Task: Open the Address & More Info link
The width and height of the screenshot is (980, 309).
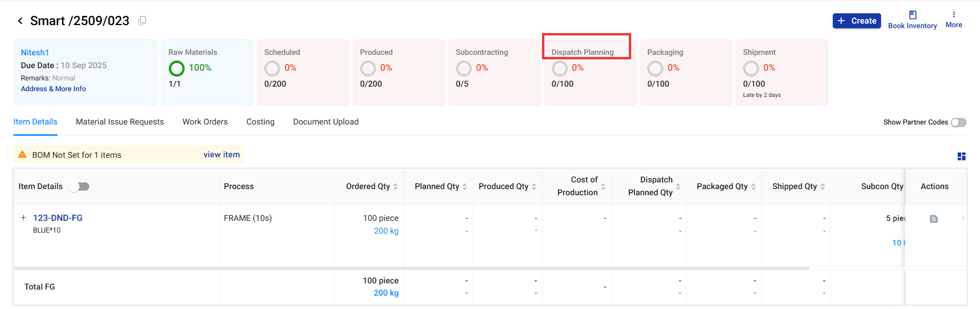Action: click(53, 89)
